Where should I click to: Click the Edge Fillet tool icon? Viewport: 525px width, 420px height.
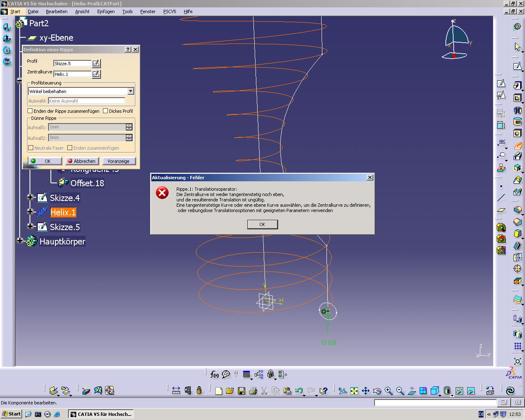(x=518, y=210)
